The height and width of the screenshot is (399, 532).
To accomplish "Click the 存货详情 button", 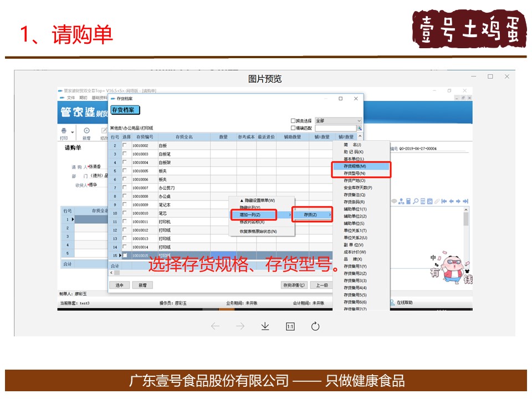I will point(294,285).
